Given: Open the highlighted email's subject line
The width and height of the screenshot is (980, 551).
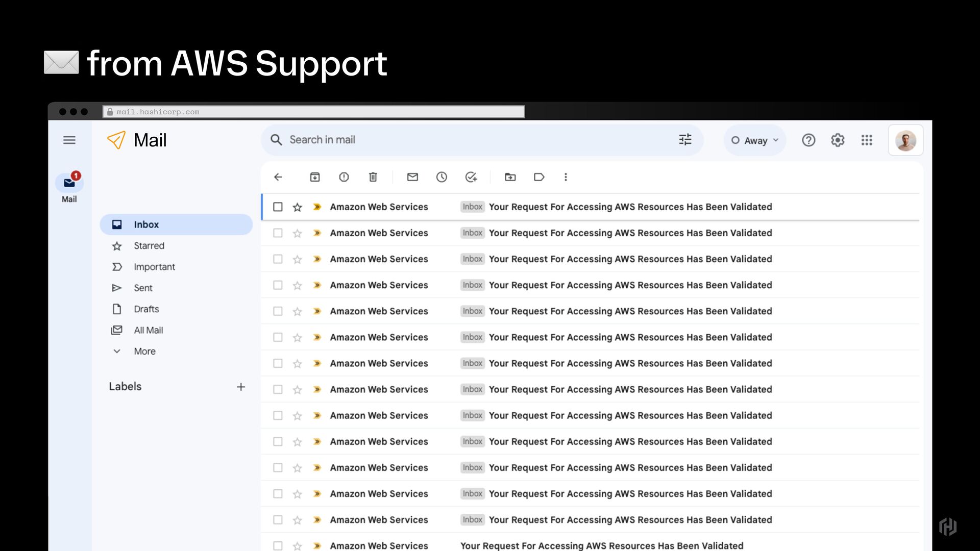Looking at the screenshot, I should click(x=630, y=207).
